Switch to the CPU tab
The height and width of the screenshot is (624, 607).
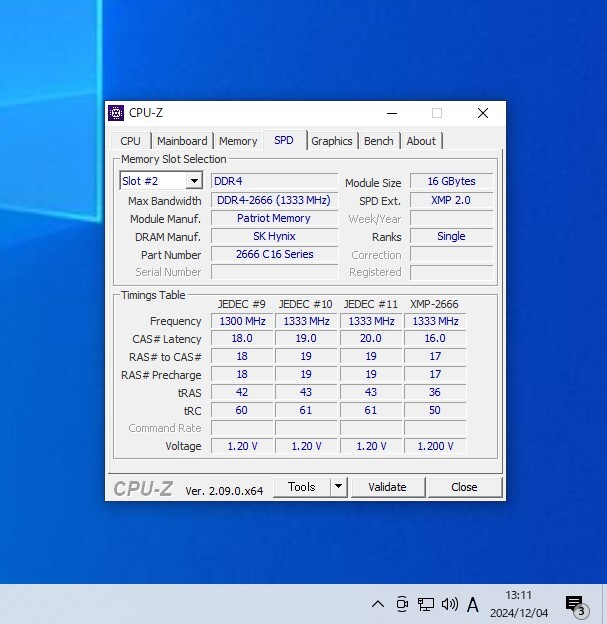coord(131,141)
